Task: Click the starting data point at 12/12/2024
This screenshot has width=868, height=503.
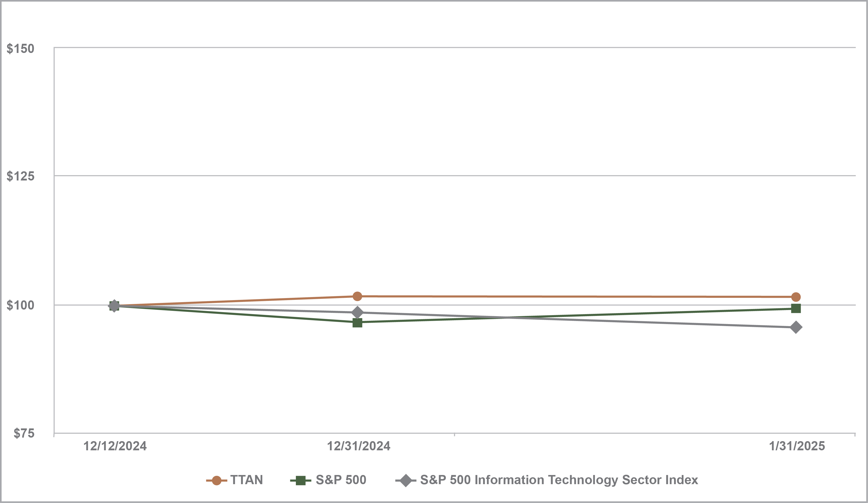Action: point(114,305)
